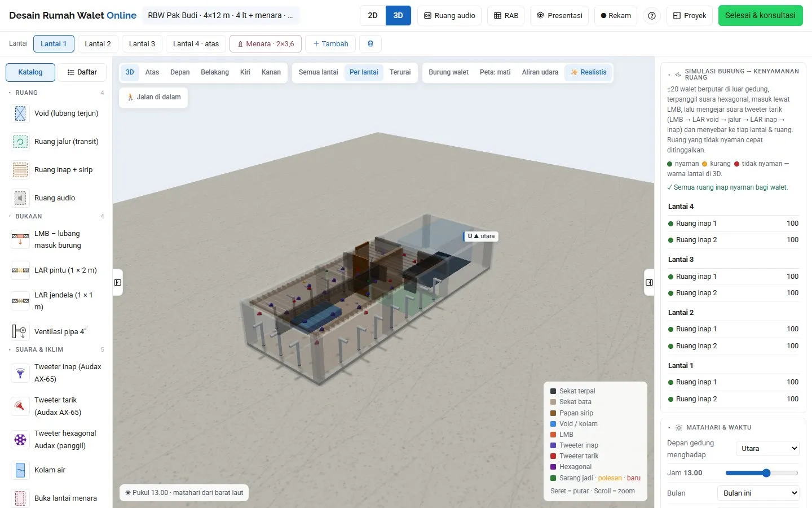This screenshot has width=812, height=508.
Task: Open the Depan gedung menghadap dropdown
Action: coord(767,449)
